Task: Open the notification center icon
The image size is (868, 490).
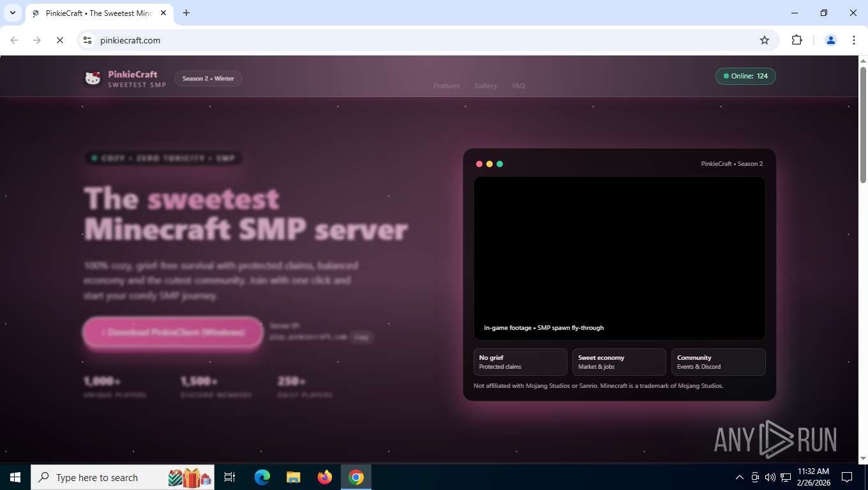Action: (x=847, y=477)
